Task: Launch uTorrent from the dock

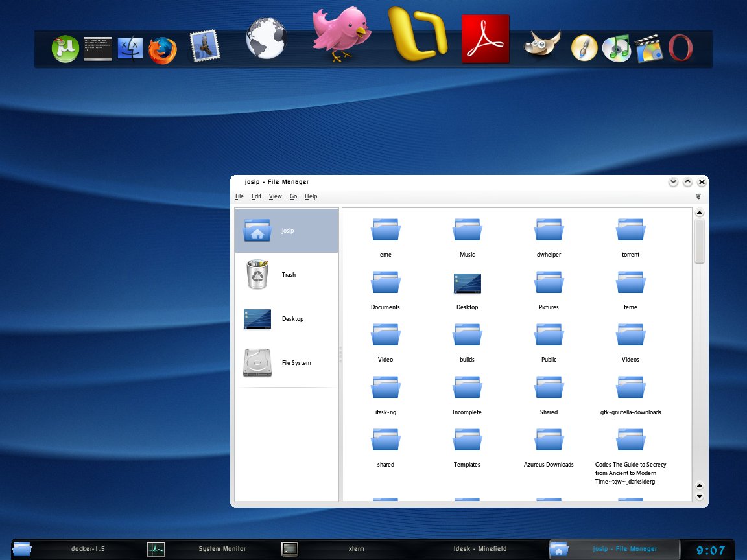Action: pos(65,49)
